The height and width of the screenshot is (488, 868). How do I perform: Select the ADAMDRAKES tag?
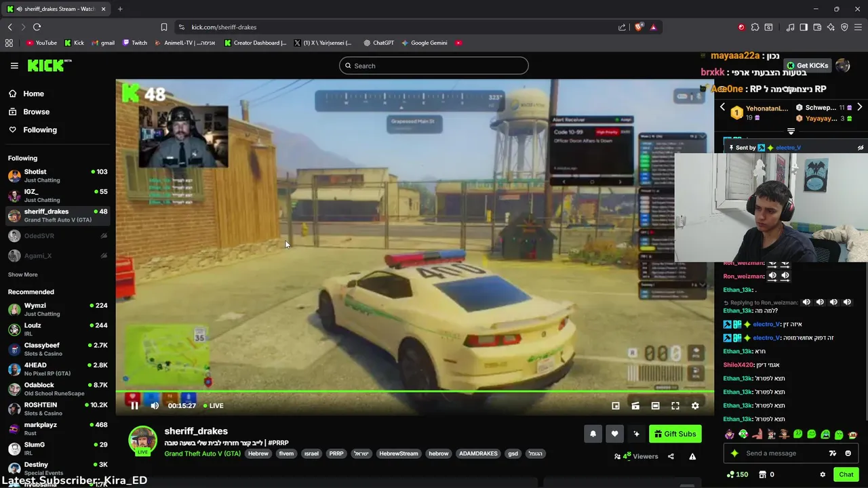(x=478, y=453)
